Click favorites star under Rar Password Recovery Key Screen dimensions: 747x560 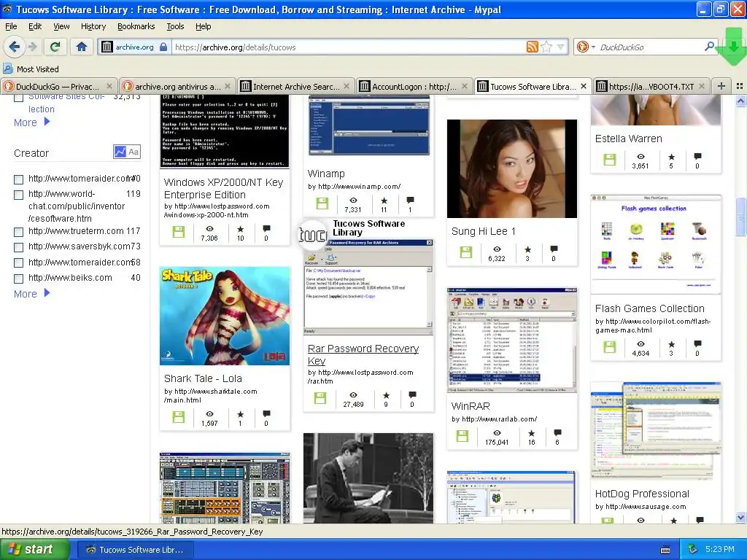pos(387,395)
